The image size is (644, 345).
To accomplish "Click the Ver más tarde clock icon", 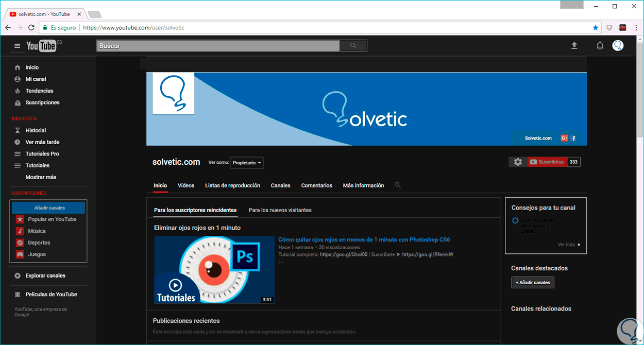I will point(18,142).
